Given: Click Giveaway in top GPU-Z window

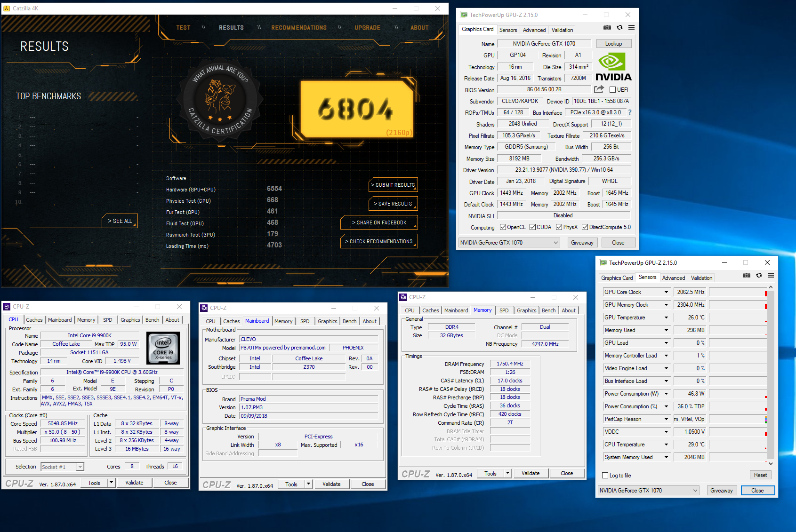Looking at the screenshot, I should (582, 243).
